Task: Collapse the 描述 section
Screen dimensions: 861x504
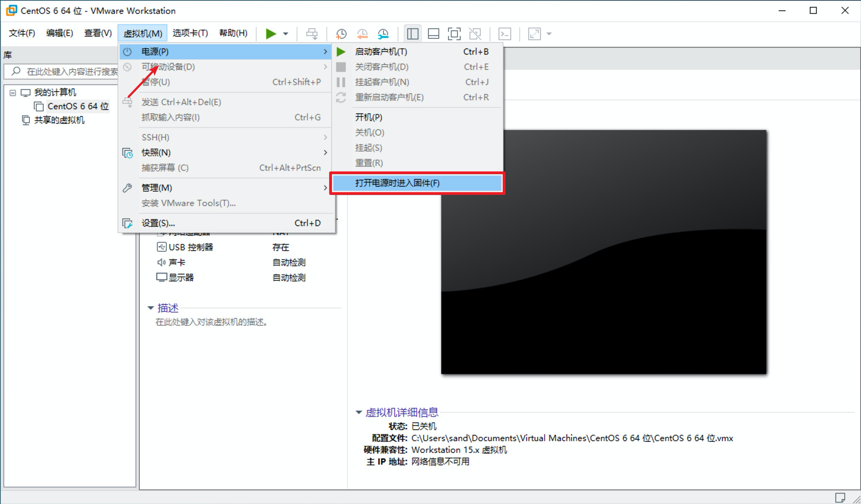Action: [x=150, y=308]
